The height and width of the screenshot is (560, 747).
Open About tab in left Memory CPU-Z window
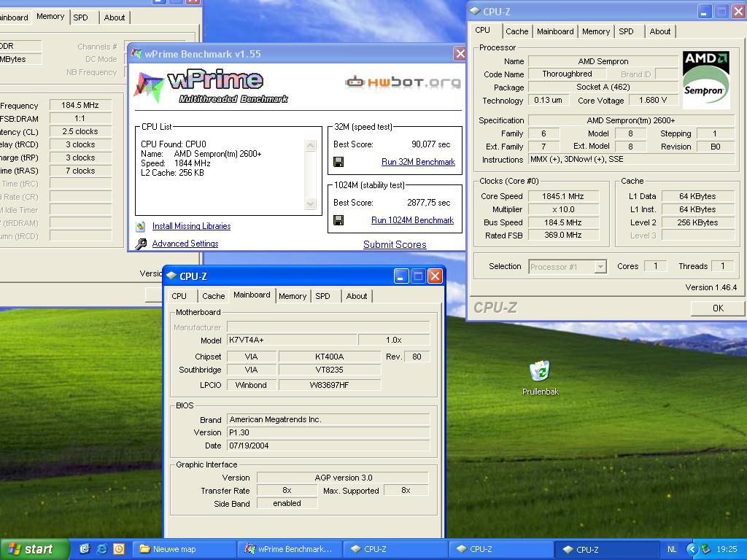pyautogui.click(x=115, y=17)
